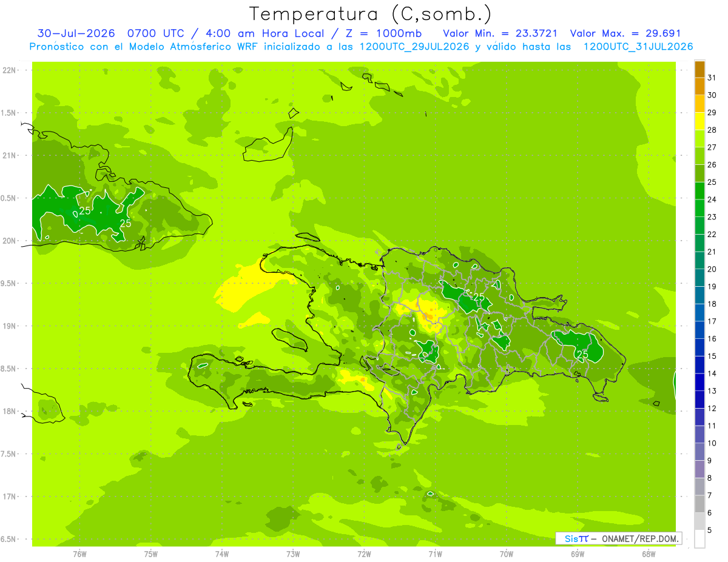Click the '0700 UTC' time label

(157, 33)
